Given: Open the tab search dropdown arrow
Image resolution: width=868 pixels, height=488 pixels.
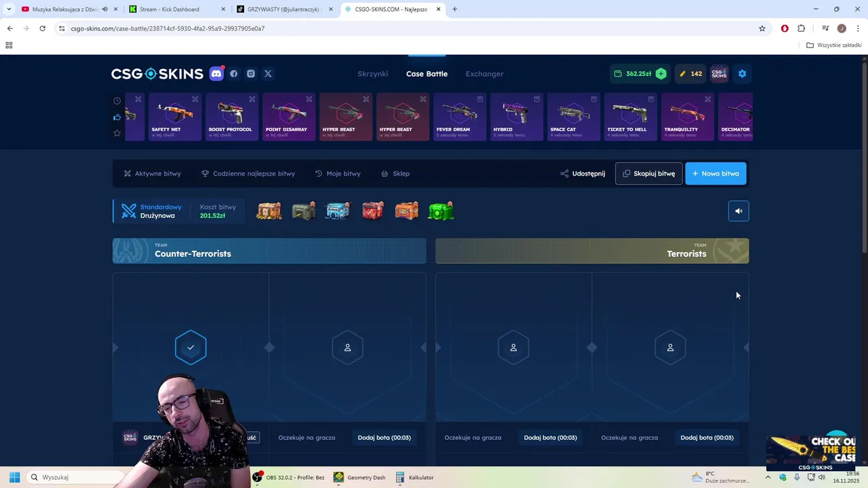Looking at the screenshot, I should tap(9, 9).
